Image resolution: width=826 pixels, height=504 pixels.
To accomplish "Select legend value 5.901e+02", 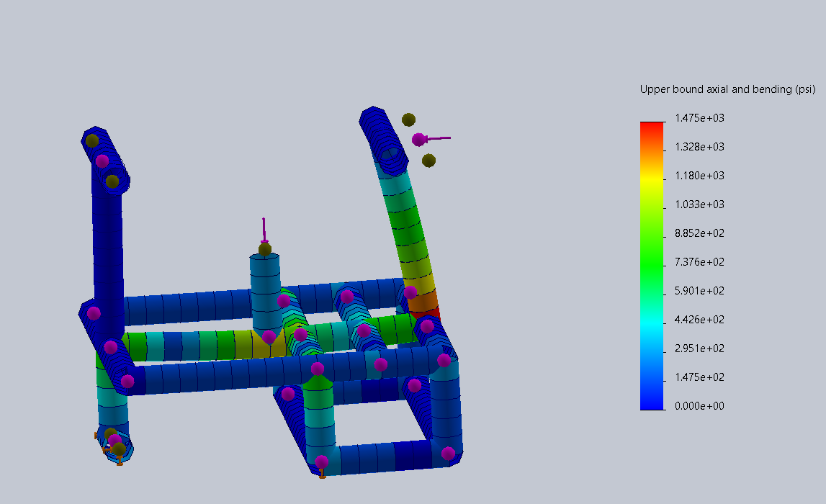I will point(699,291).
